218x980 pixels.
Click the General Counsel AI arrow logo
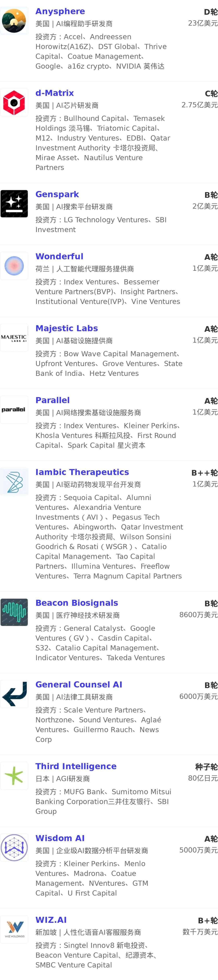pos(14,694)
